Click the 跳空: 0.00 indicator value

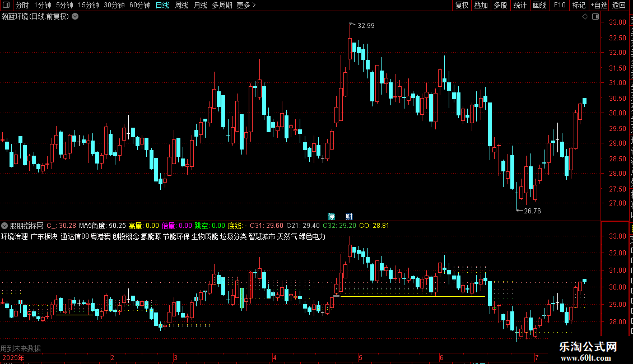[x=210, y=226]
